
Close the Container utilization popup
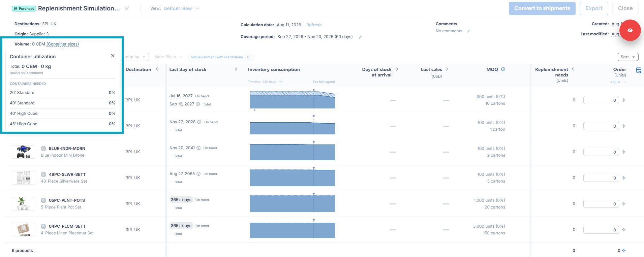[113, 56]
